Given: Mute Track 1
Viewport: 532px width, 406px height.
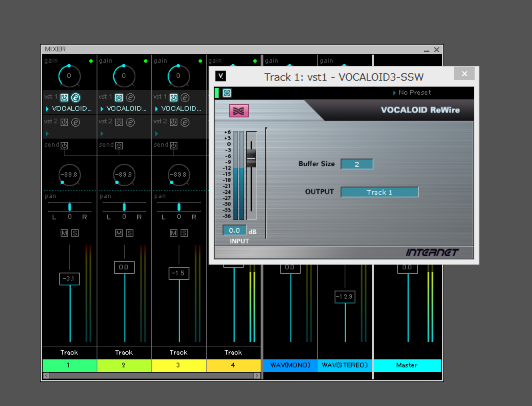Looking at the screenshot, I should [64, 233].
